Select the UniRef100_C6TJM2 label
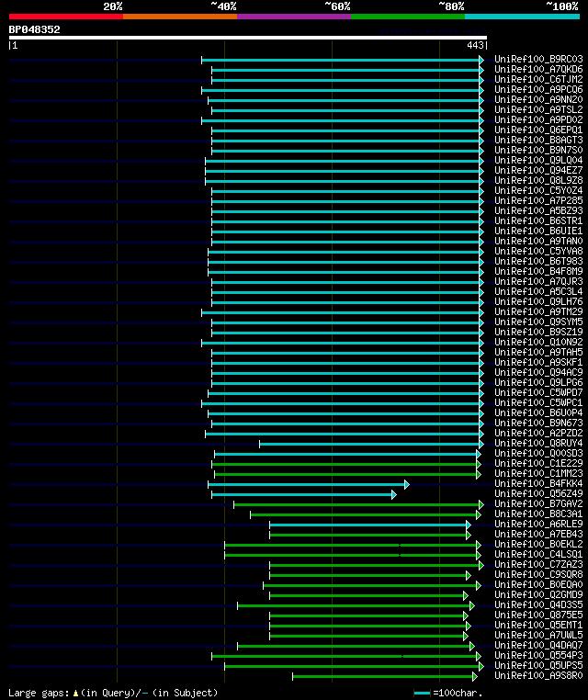The width and height of the screenshot is (588, 700). pyautogui.click(x=538, y=79)
